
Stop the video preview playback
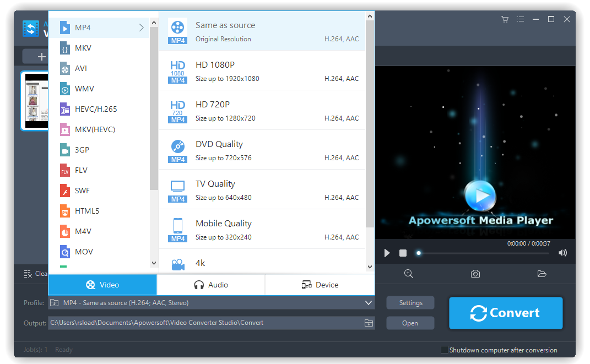(403, 253)
